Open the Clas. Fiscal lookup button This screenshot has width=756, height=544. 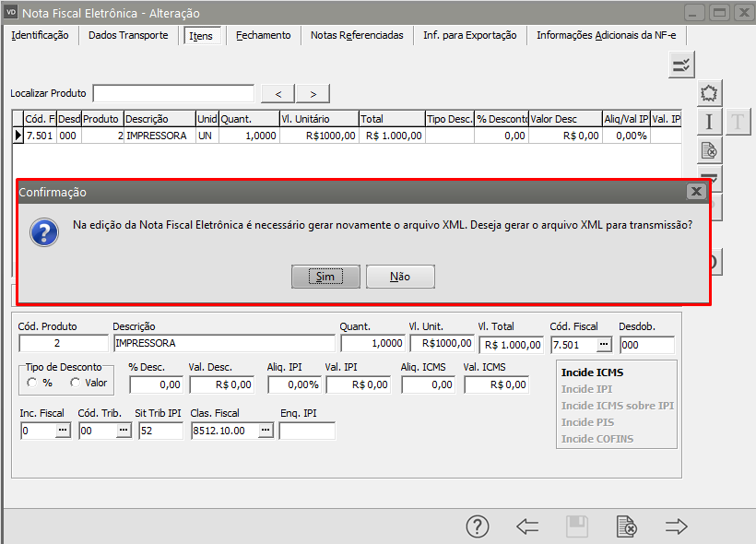[266, 431]
